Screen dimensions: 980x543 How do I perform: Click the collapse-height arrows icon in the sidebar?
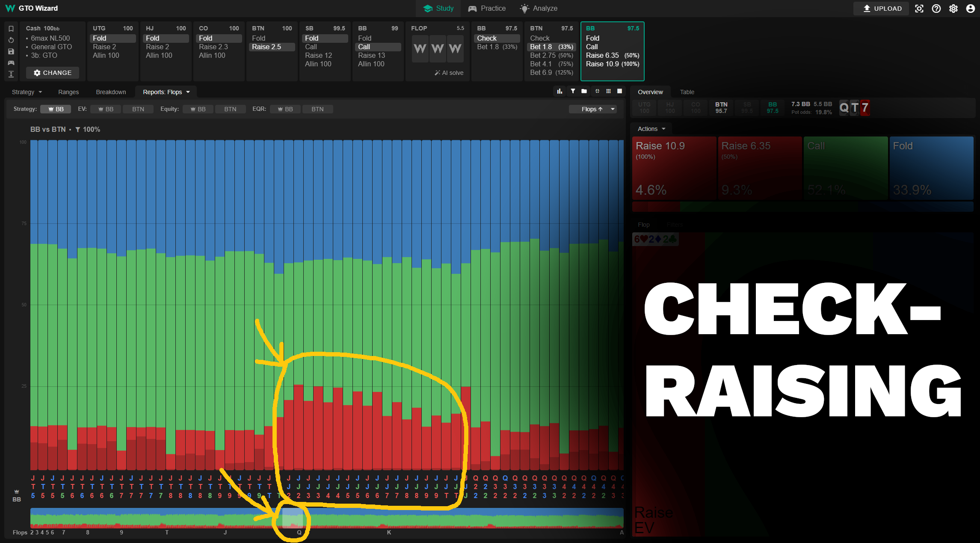[x=11, y=74]
